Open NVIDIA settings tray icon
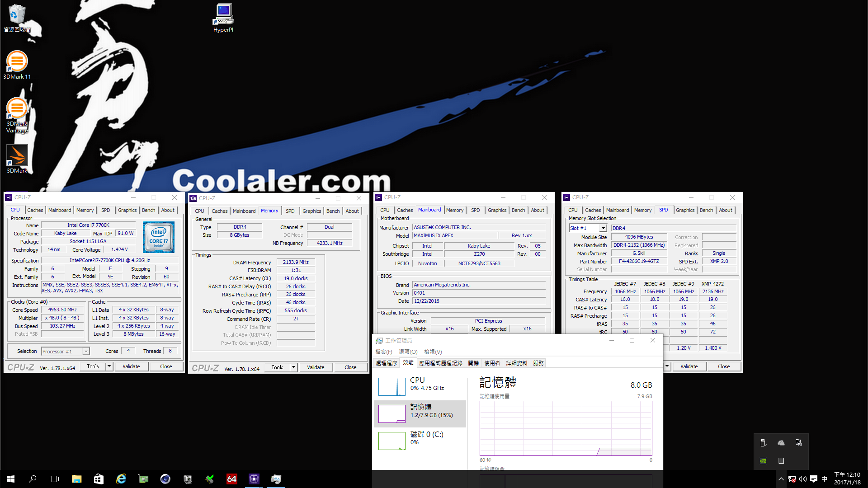The width and height of the screenshot is (868, 488). (x=763, y=461)
